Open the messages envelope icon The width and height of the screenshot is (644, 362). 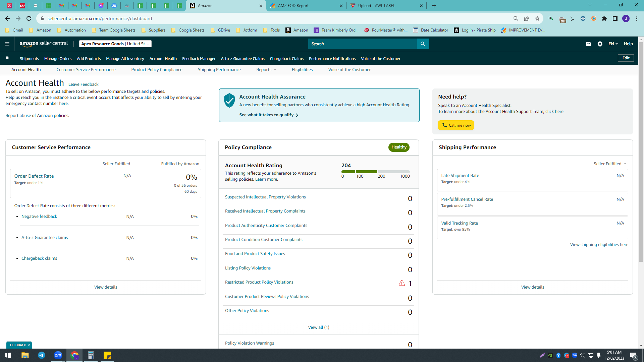tap(589, 44)
